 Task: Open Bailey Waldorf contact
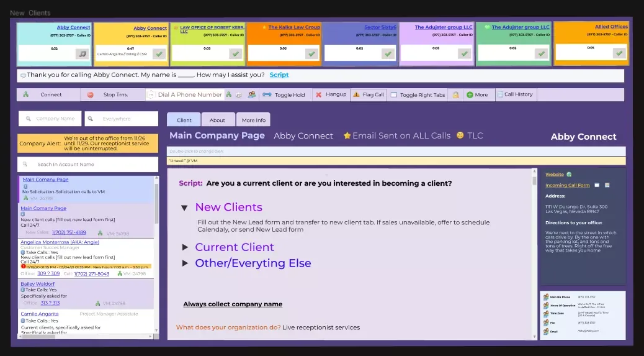[x=37, y=284]
